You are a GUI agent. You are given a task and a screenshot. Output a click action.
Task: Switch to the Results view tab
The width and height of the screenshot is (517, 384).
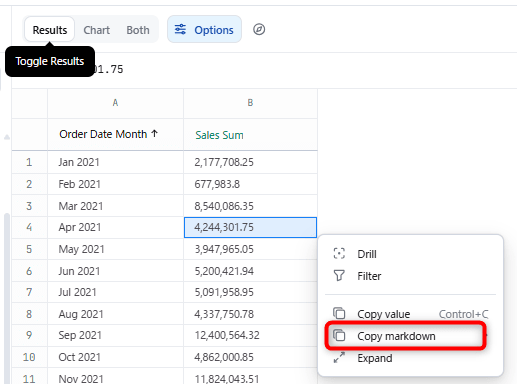coord(50,30)
